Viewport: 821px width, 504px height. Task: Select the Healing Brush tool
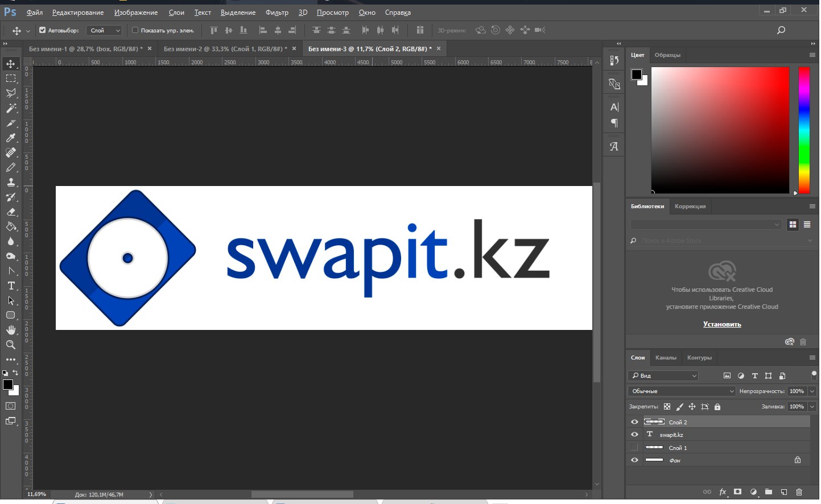pyautogui.click(x=11, y=152)
